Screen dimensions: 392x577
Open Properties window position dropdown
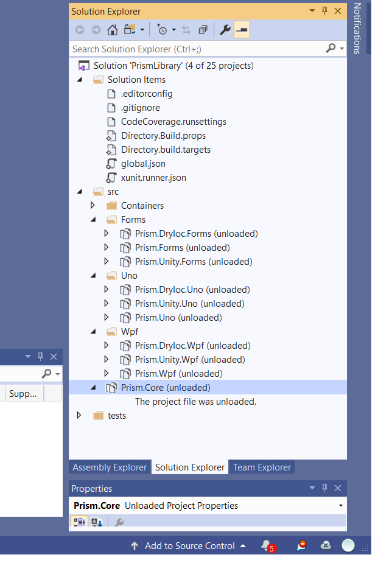[x=312, y=488]
